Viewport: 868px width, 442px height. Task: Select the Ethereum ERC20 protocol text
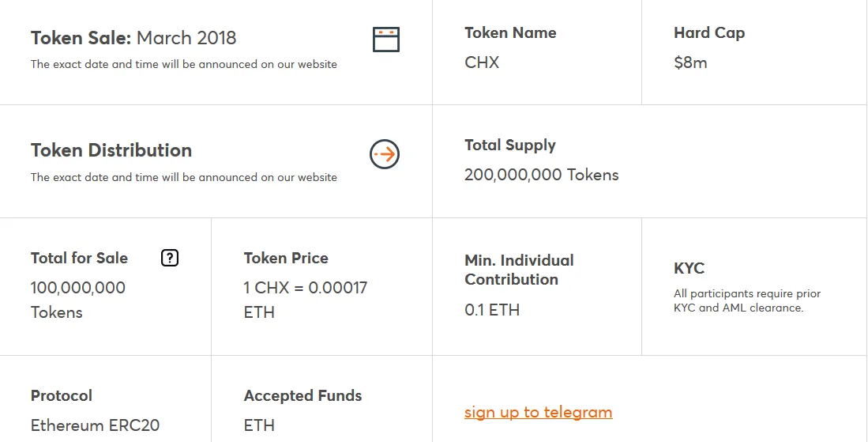(95, 425)
